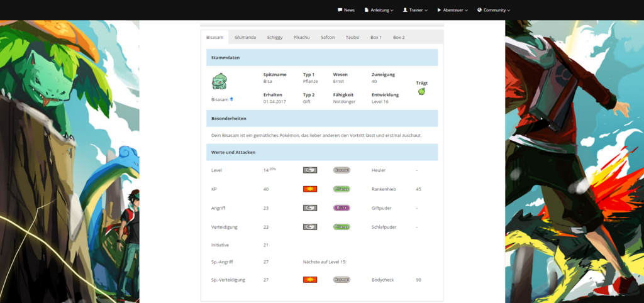Click the Stammdaten section header
This screenshot has height=303, width=644.
322,57
